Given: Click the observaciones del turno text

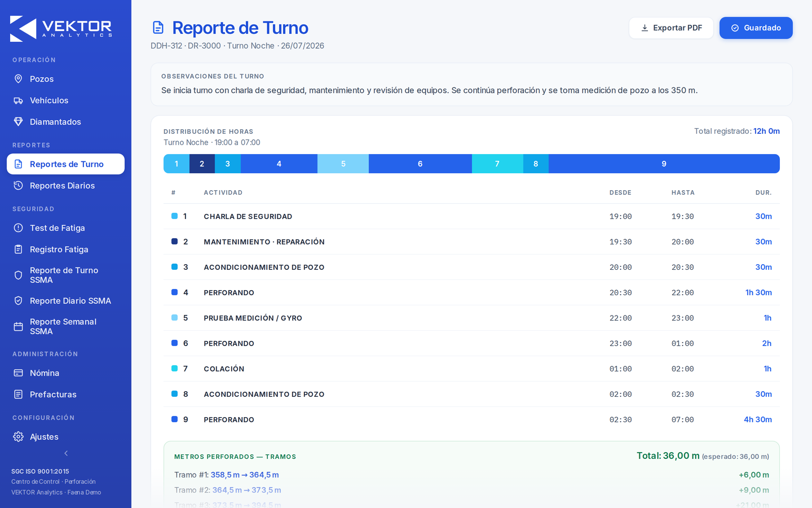Looking at the screenshot, I should [x=429, y=90].
